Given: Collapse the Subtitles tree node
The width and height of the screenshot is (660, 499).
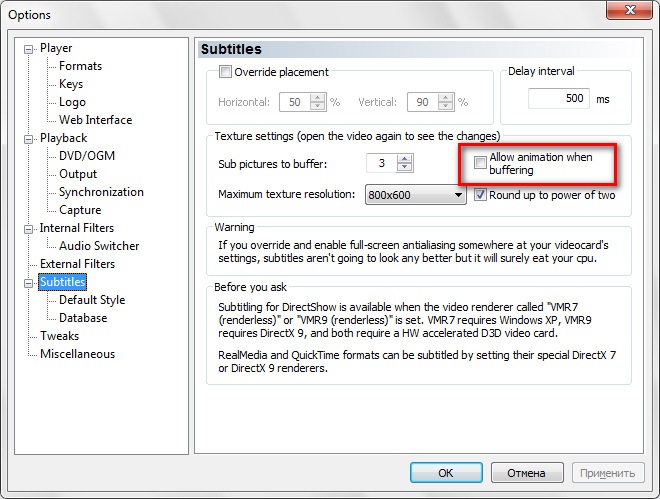Looking at the screenshot, I should [30, 282].
